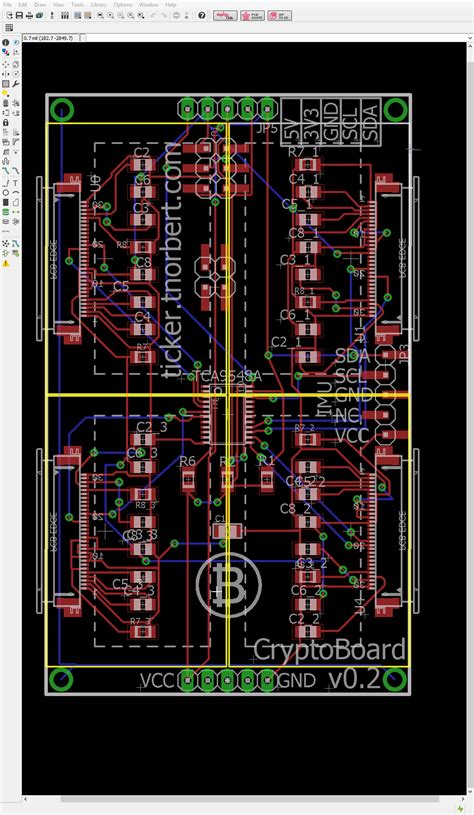Click the Help question mark icon
The height and width of the screenshot is (815, 474).
202,15
